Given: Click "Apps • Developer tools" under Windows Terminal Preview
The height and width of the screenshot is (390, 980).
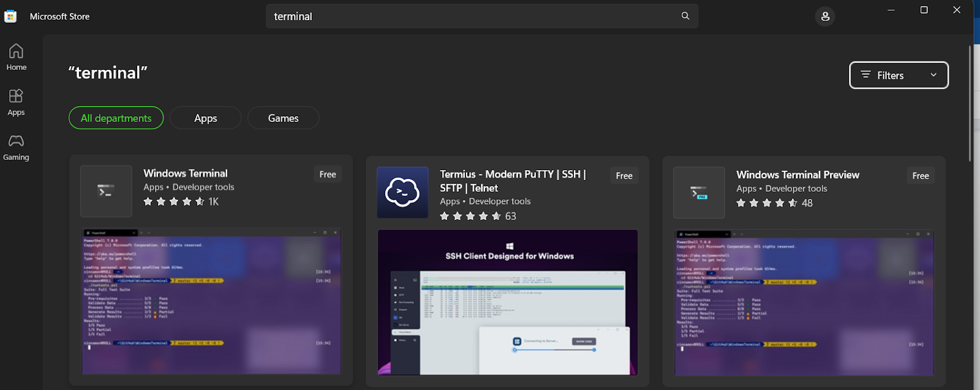Looking at the screenshot, I should (782, 189).
